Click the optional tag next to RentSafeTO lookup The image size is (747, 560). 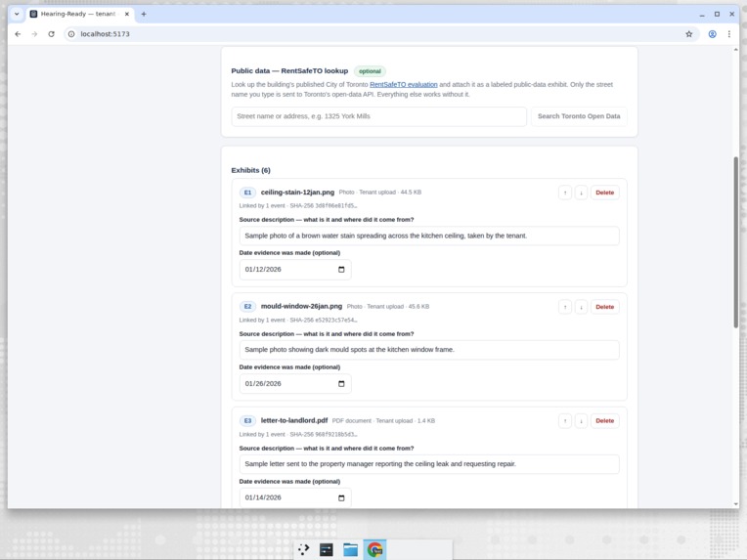pyautogui.click(x=370, y=71)
